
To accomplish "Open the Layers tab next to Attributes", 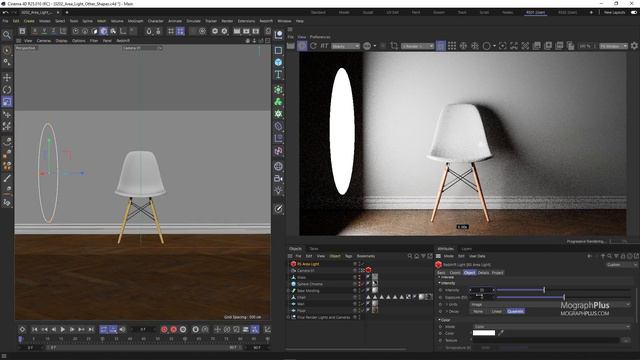I will (466, 249).
